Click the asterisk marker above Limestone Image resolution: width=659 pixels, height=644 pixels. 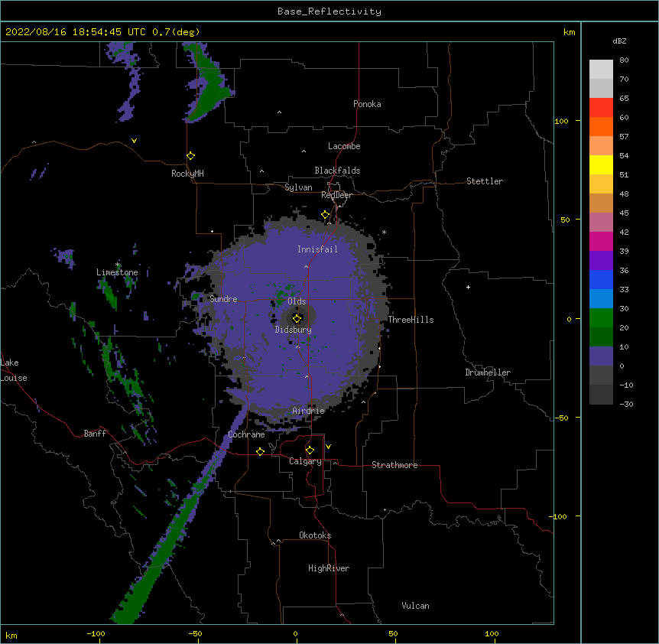coord(117,265)
